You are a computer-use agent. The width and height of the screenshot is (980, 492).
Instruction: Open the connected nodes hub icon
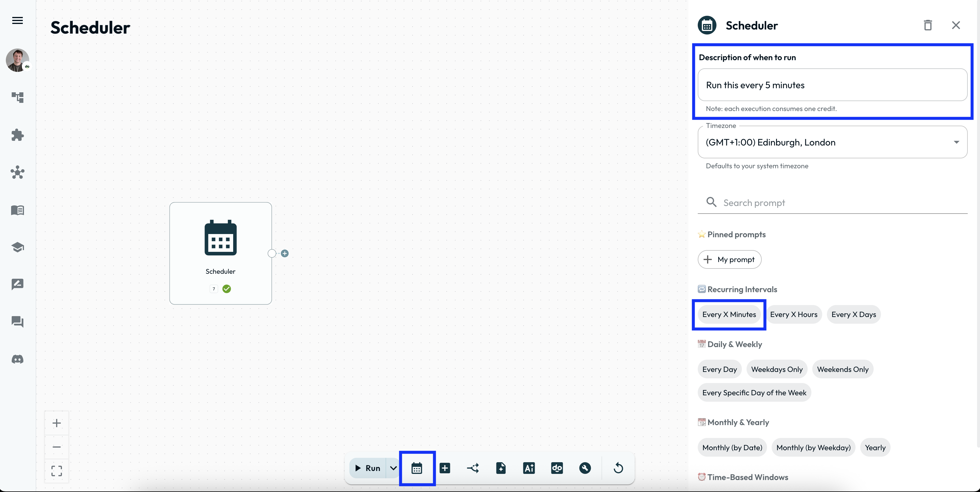pyautogui.click(x=18, y=172)
